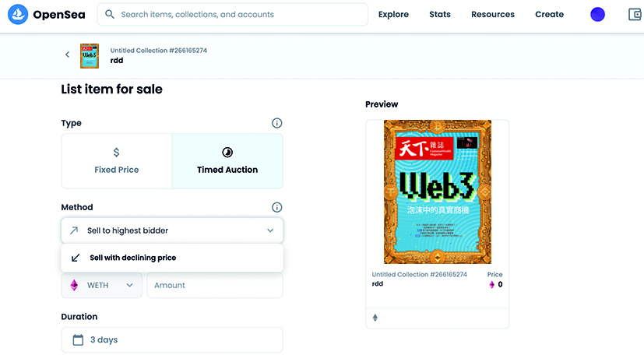Select the Timed Auction type
644x355 pixels.
coord(227,160)
